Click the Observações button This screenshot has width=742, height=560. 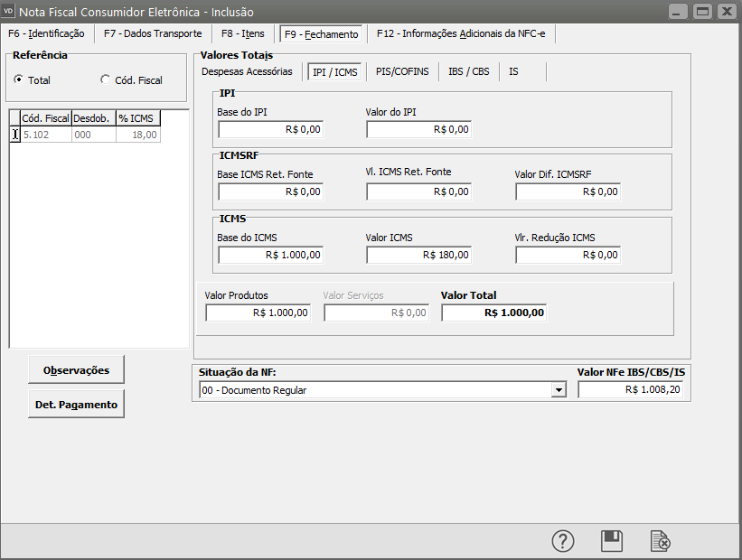[x=76, y=369]
